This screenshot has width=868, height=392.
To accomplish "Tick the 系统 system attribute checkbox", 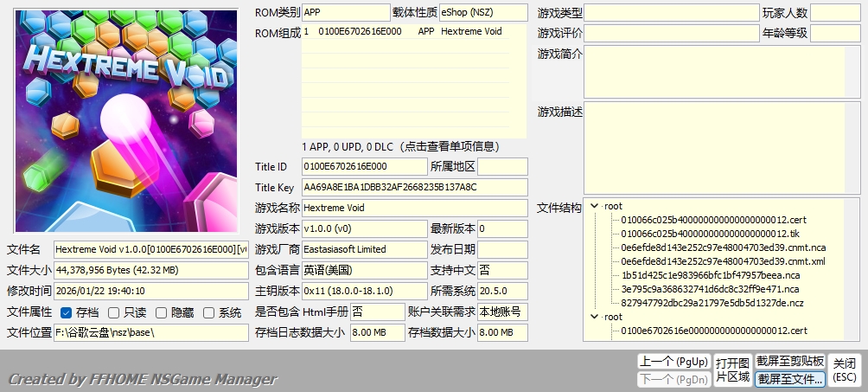I will point(208,312).
